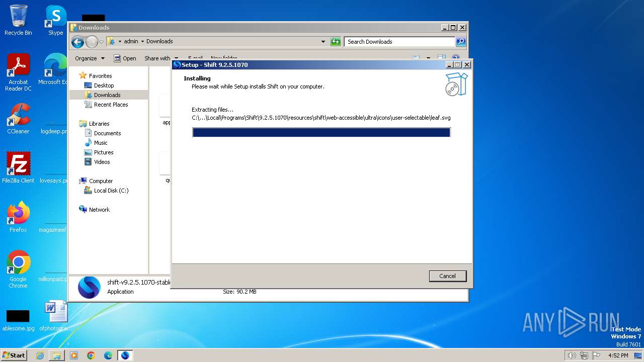Click the Open toolbar button
This screenshot has width=644, height=362.
coord(125,58)
